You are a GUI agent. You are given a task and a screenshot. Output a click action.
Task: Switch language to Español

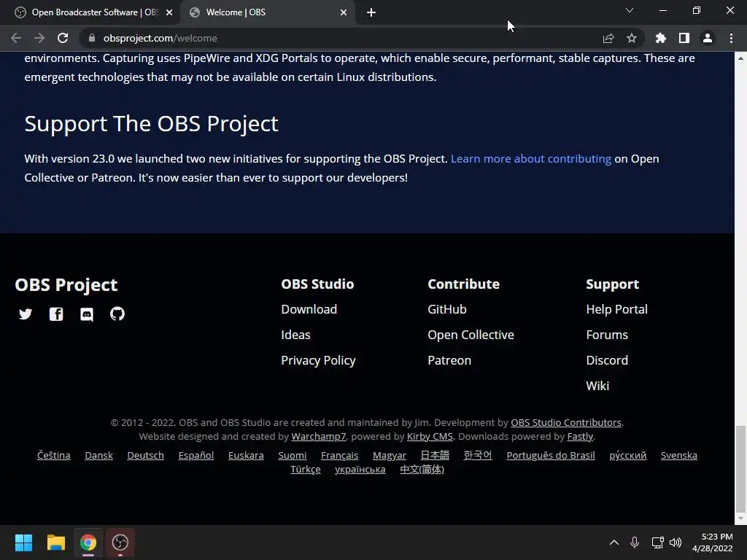click(x=196, y=455)
